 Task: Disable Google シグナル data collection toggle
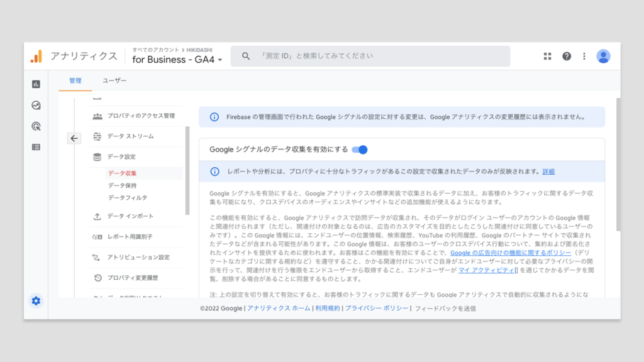tap(360, 150)
